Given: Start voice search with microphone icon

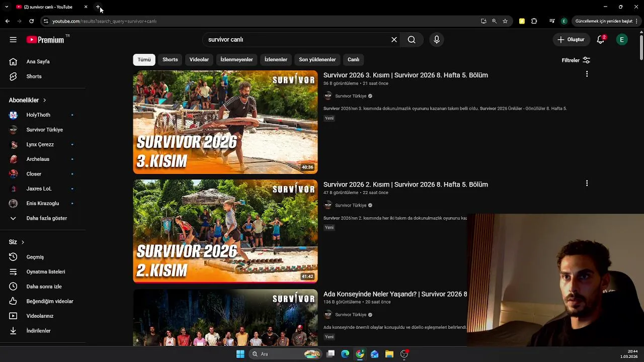Looking at the screenshot, I should coord(436,40).
